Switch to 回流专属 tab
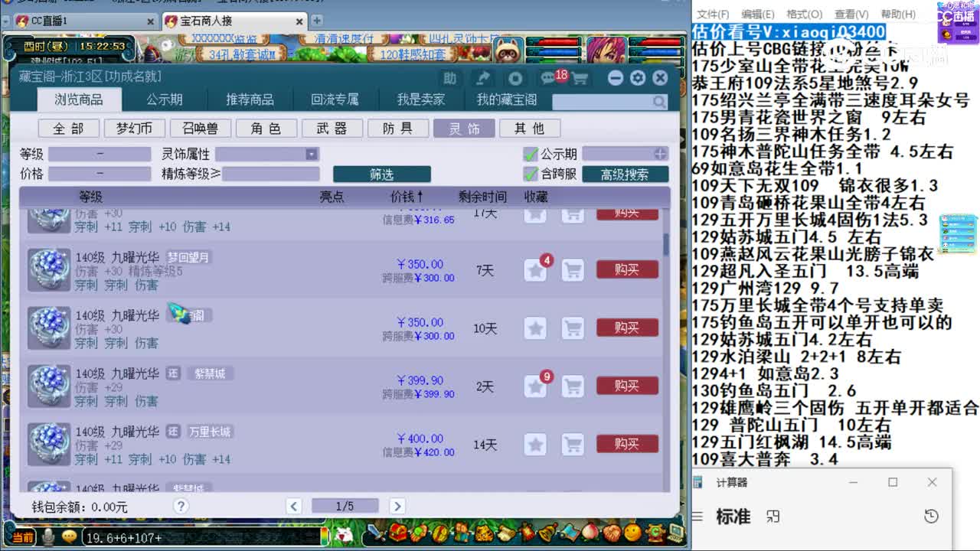This screenshot has height=551, width=980. point(335,100)
